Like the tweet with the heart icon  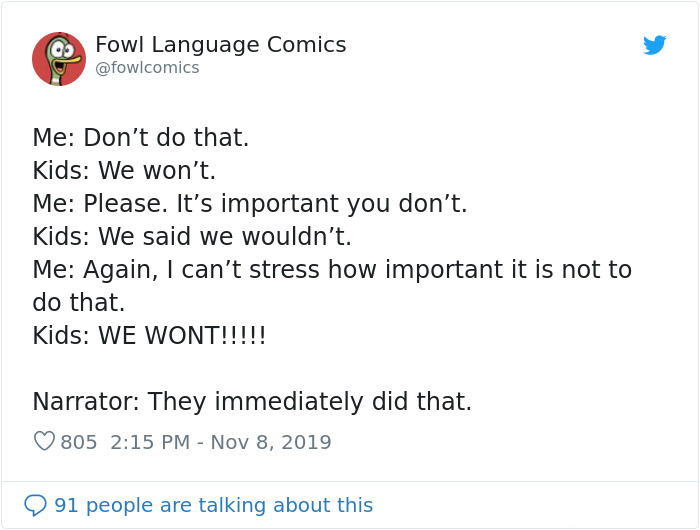[44, 441]
